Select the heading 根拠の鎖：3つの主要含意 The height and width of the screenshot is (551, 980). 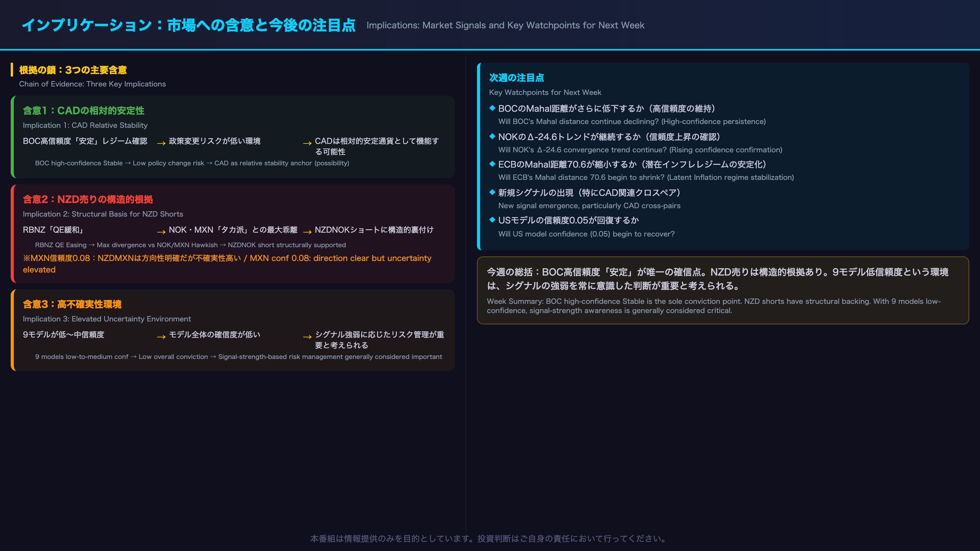click(73, 70)
